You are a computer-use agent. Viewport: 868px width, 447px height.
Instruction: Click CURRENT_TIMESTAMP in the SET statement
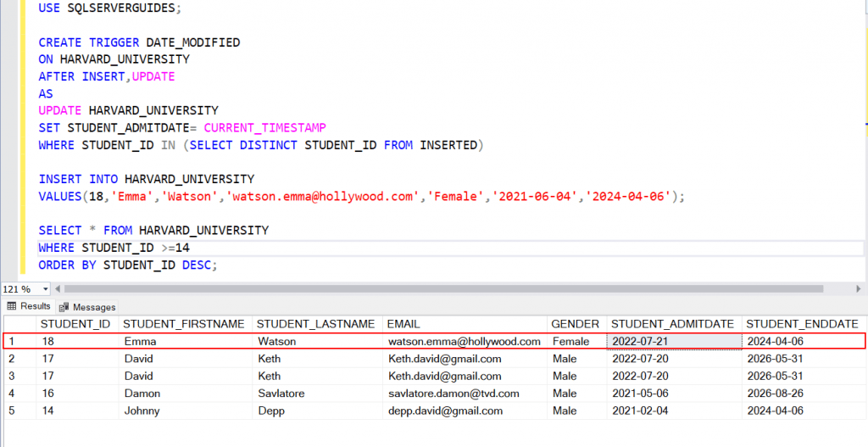[x=264, y=128]
